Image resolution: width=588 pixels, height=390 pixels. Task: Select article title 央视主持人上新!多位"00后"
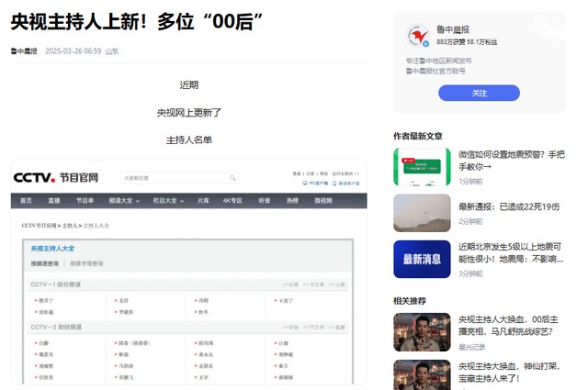[x=137, y=21]
